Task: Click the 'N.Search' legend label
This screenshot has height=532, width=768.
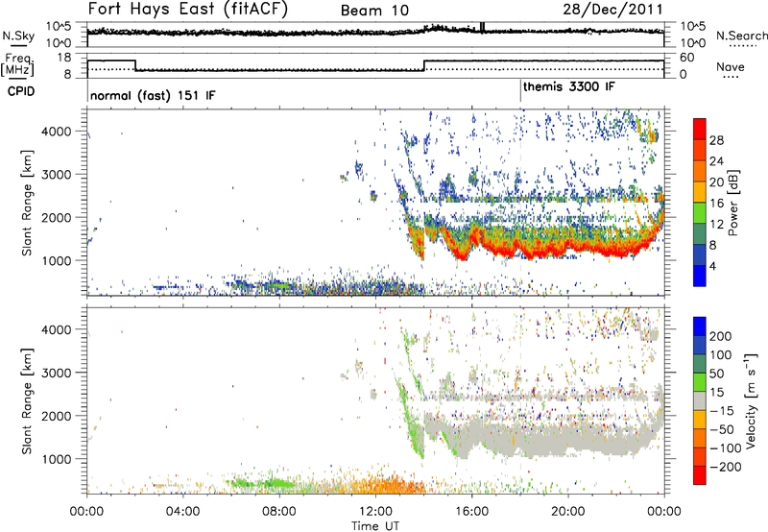Action: pos(741,36)
